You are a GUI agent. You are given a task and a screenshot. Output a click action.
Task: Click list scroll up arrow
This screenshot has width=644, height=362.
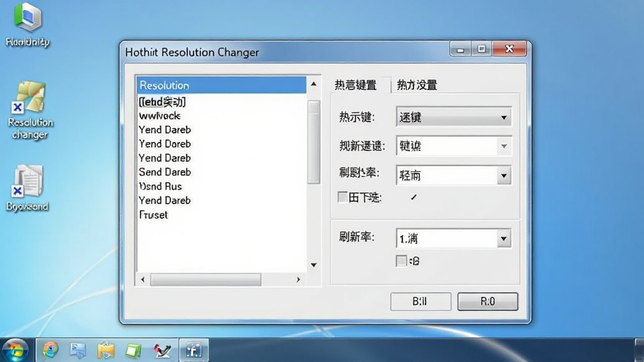tap(314, 84)
